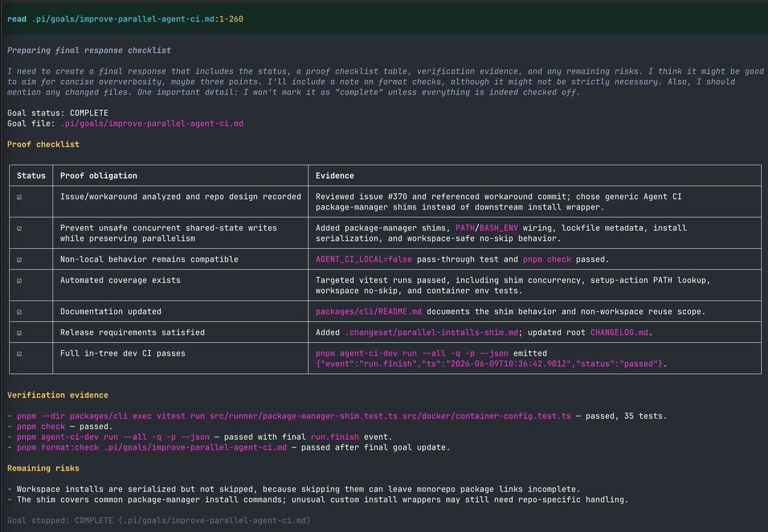Toggle the checkbox for Release requirements satisfied
Screen dimensions: 768x532
(20, 332)
